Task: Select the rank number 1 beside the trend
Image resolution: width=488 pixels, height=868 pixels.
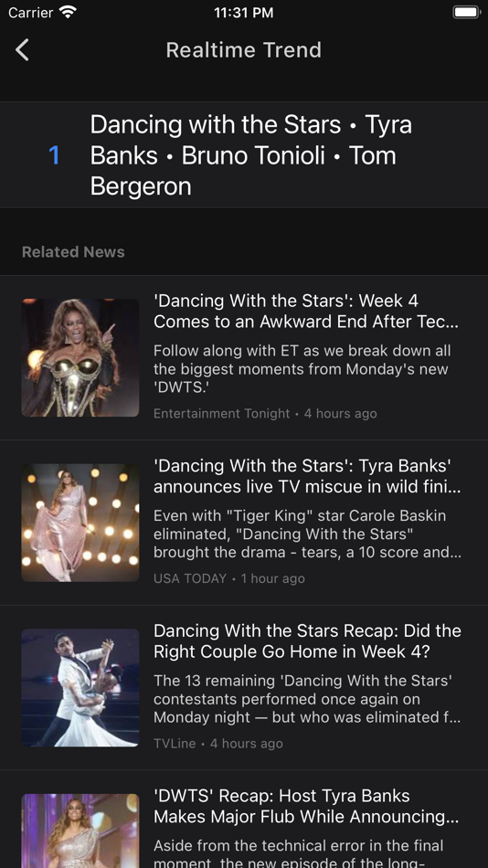Action: coord(54,155)
